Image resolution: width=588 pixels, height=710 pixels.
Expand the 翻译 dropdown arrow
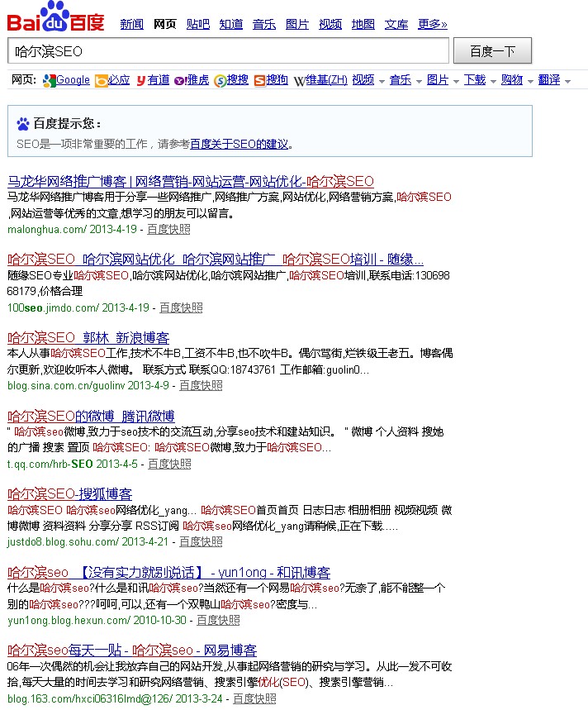pos(567,82)
